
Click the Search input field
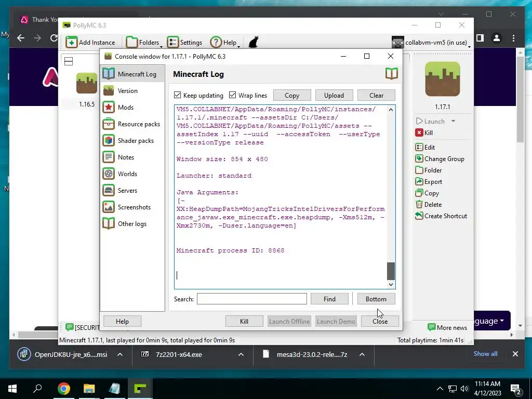click(252, 299)
